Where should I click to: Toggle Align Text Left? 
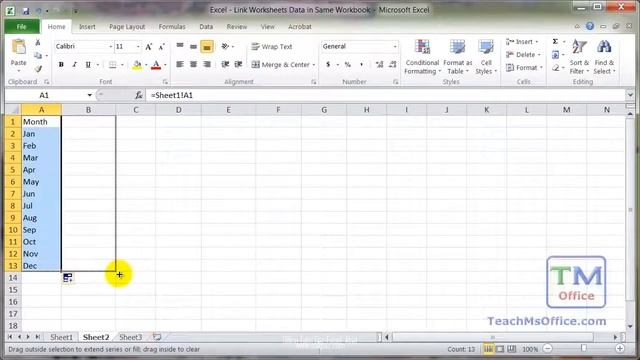click(180, 64)
